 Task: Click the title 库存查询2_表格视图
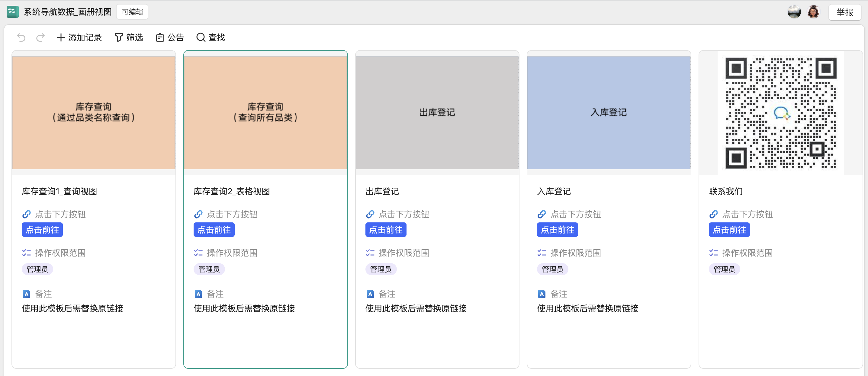232,192
